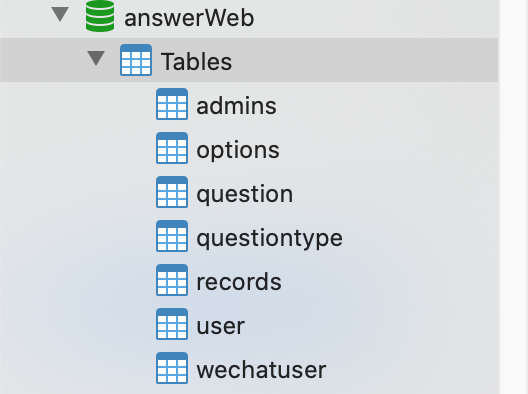Image resolution: width=528 pixels, height=394 pixels.
Task: Select the records table name
Action: pos(239,282)
